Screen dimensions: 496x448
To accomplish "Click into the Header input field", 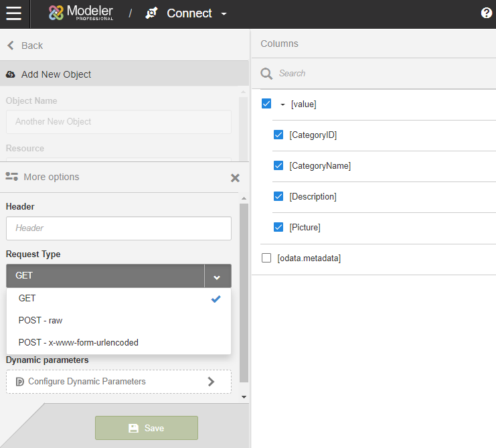I will (x=118, y=228).
